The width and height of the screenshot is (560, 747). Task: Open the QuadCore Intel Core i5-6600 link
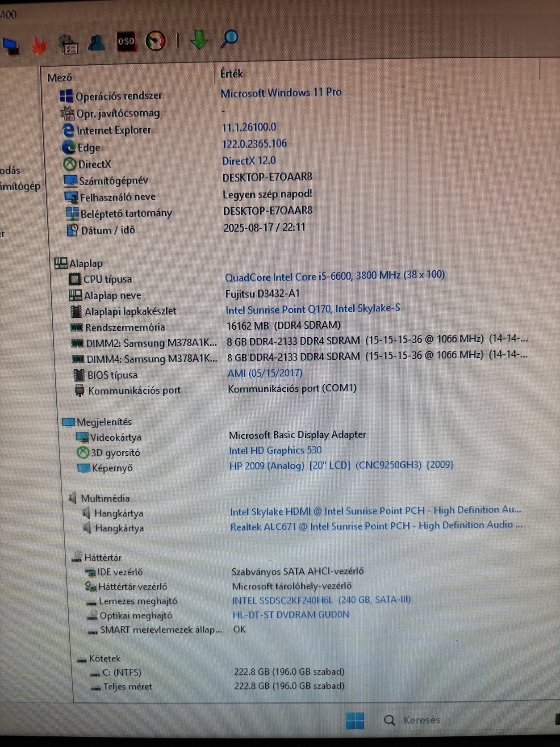point(335,276)
